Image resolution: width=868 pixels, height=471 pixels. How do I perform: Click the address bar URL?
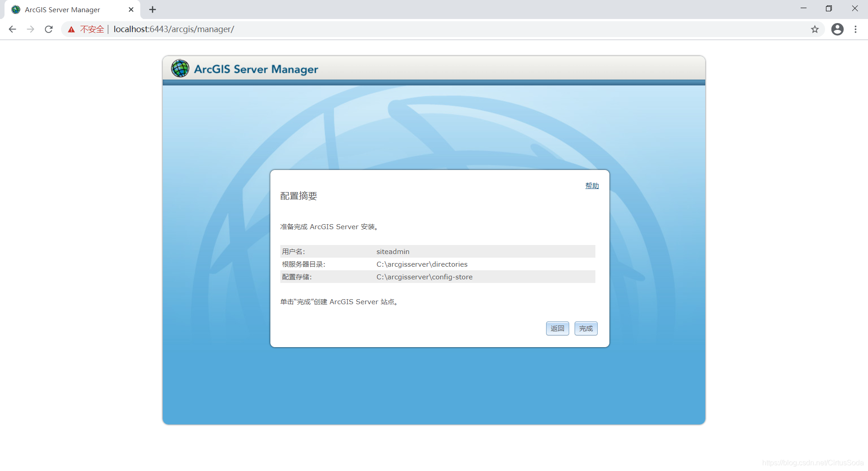click(174, 29)
